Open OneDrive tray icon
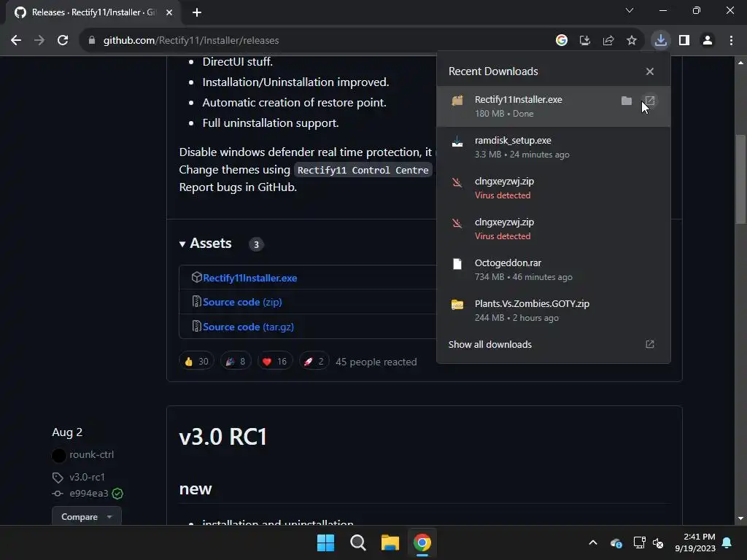This screenshot has height=560, width=747. tap(616, 542)
